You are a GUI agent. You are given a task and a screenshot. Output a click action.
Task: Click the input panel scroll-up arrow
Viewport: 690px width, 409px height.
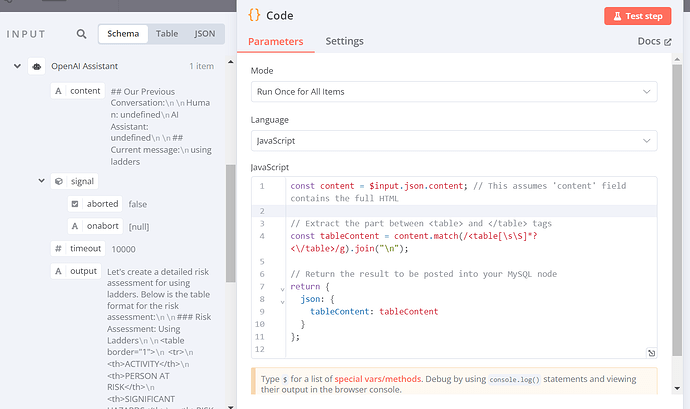tap(231, 62)
